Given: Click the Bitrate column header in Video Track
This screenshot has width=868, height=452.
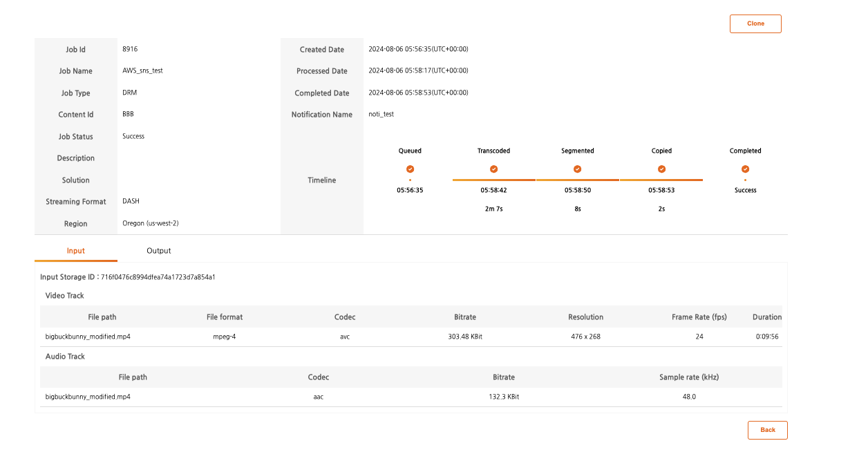Looking at the screenshot, I should pos(465,317).
